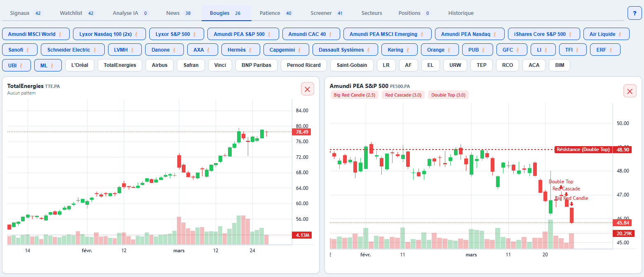Click the Red Cascade (3.0) pattern badge
Viewport: 644px width, 277px height.
[x=403, y=95]
